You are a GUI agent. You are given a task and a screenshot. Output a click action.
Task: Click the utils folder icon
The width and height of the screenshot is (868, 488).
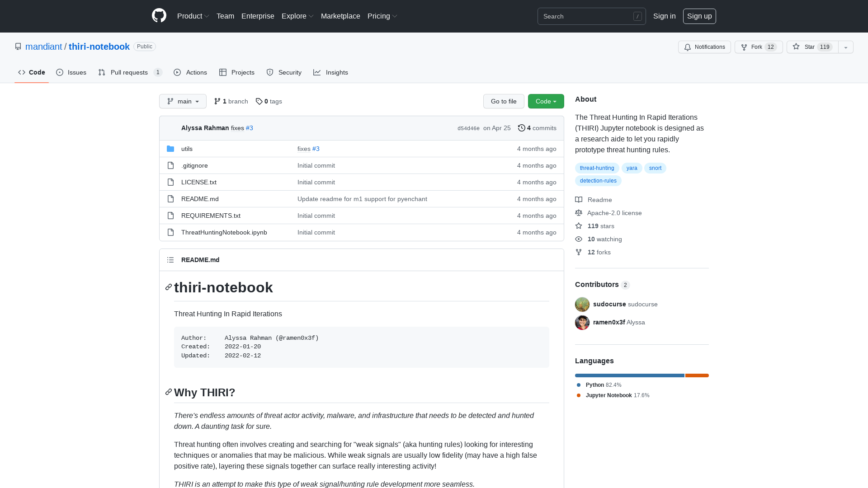[x=170, y=149]
